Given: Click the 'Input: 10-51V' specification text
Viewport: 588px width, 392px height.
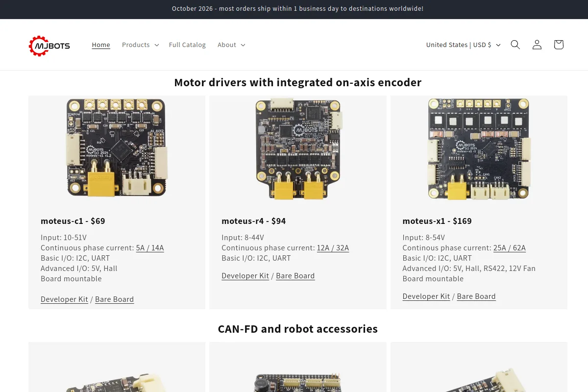Looking at the screenshot, I should [64, 238].
